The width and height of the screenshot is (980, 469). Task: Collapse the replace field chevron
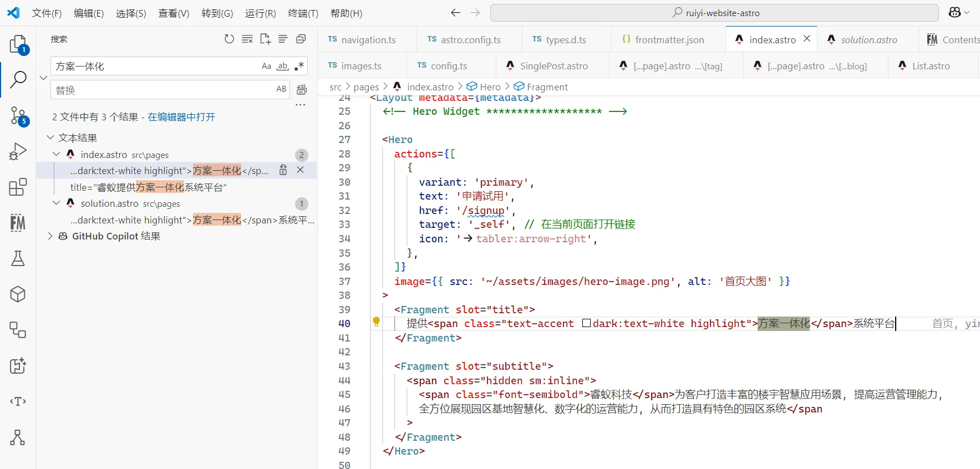pos(43,78)
